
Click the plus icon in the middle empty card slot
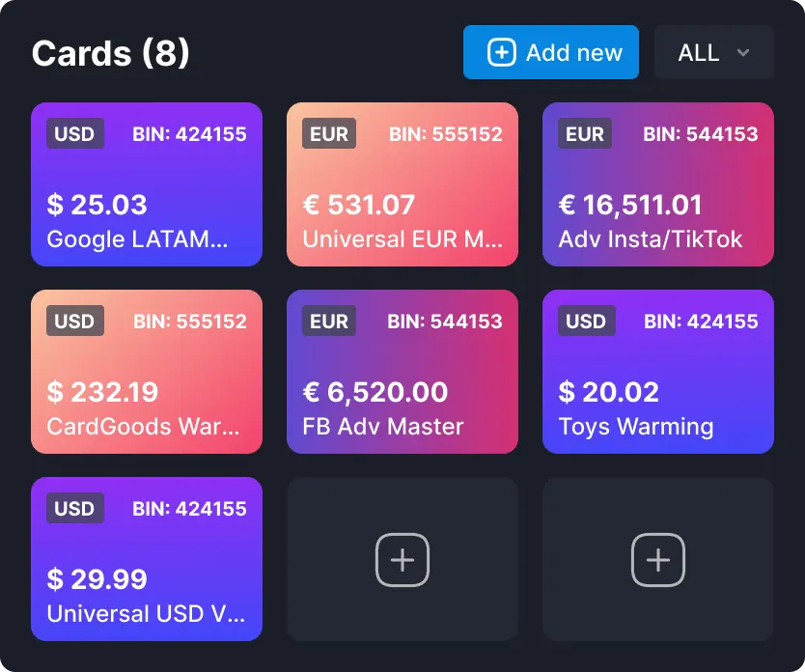[402, 559]
